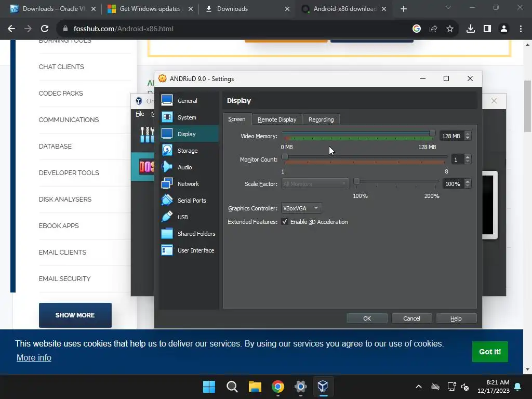The image size is (532, 399).
Task: Open the Network settings category icon
Action: 167,183
